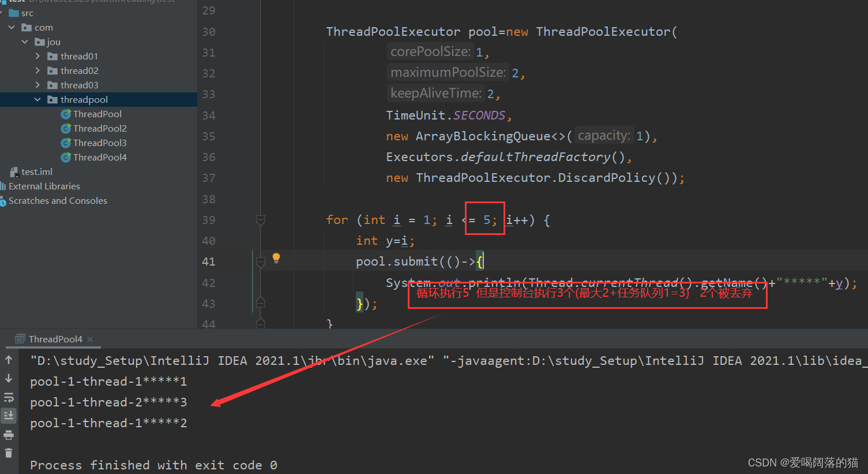
Task: Click the Down the Stack Trace arrow icon
Action: (9, 378)
